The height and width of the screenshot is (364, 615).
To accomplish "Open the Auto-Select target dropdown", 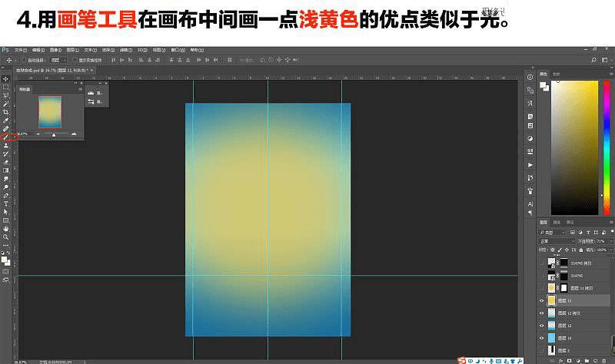I will [59, 60].
